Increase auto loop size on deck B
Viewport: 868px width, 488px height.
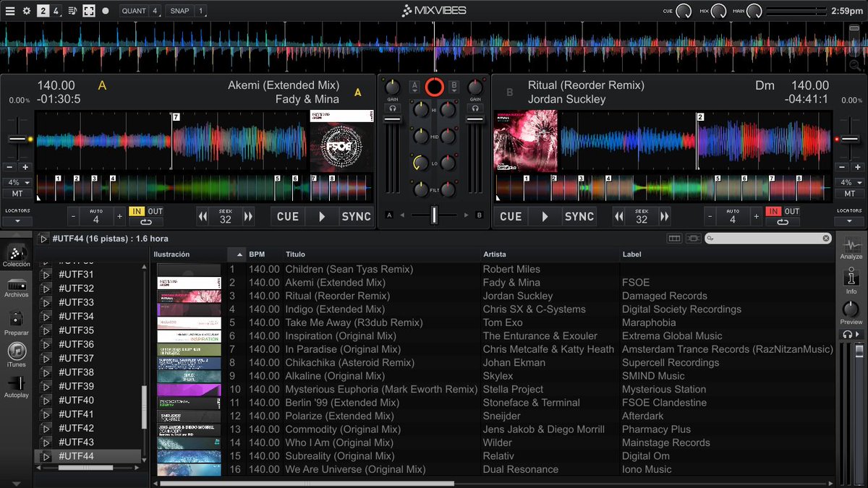pyautogui.click(x=756, y=216)
